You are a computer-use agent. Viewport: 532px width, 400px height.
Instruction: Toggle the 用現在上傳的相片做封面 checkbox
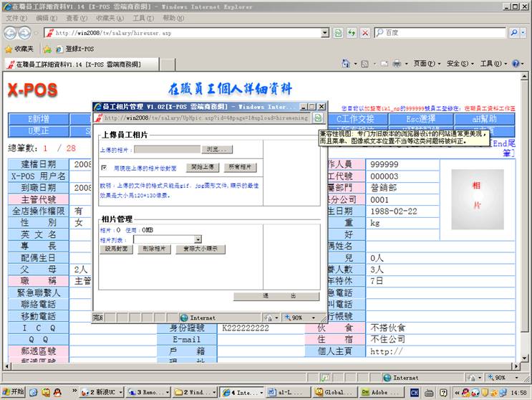pos(105,167)
